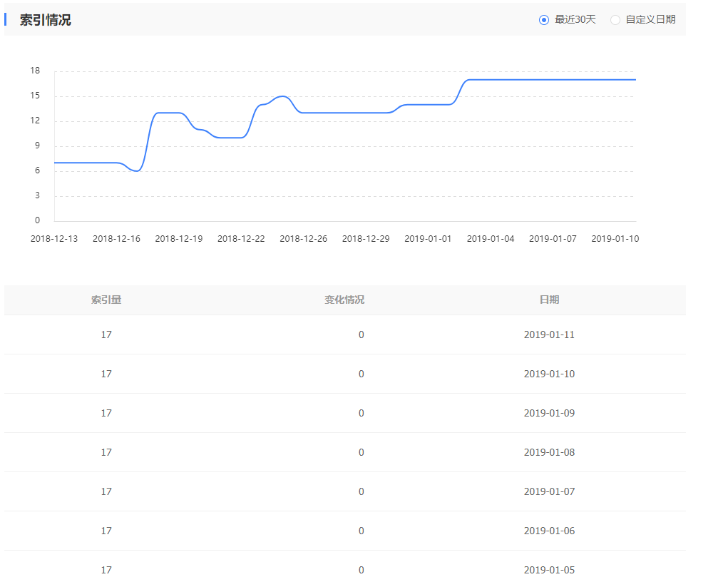Click the 索引量 column header
This screenshot has height=577, width=728.
106,300
